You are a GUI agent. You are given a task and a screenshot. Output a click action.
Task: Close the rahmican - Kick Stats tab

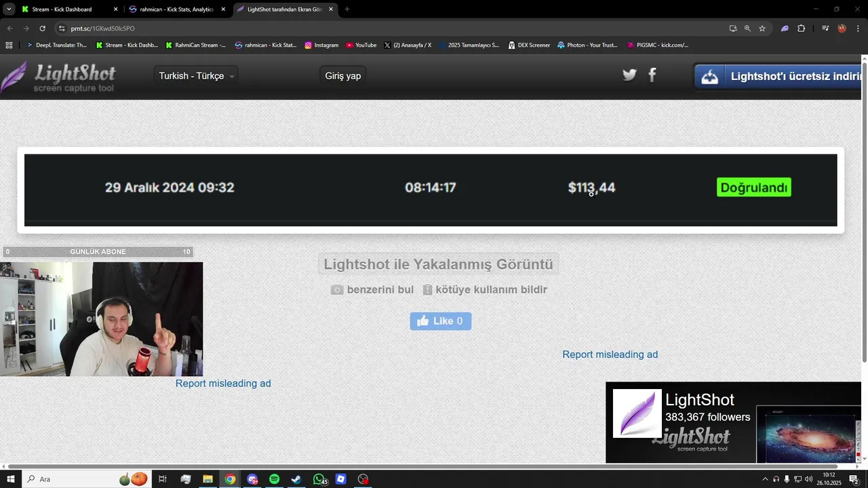tap(223, 9)
